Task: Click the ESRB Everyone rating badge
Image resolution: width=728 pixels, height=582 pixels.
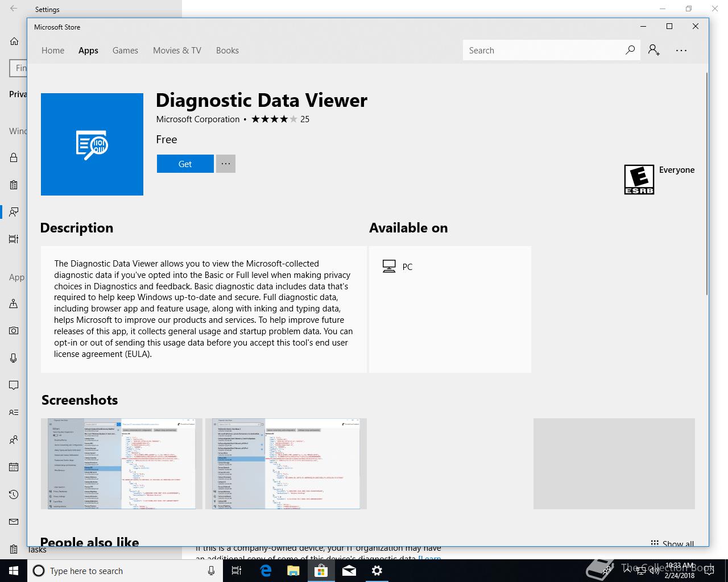Action: coord(639,180)
